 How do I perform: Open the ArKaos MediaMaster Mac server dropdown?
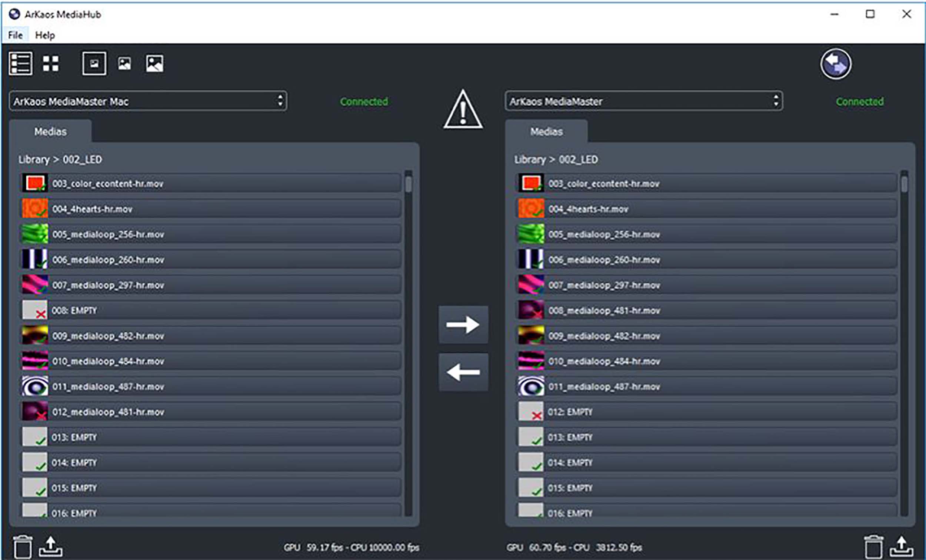pyautogui.click(x=280, y=101)
